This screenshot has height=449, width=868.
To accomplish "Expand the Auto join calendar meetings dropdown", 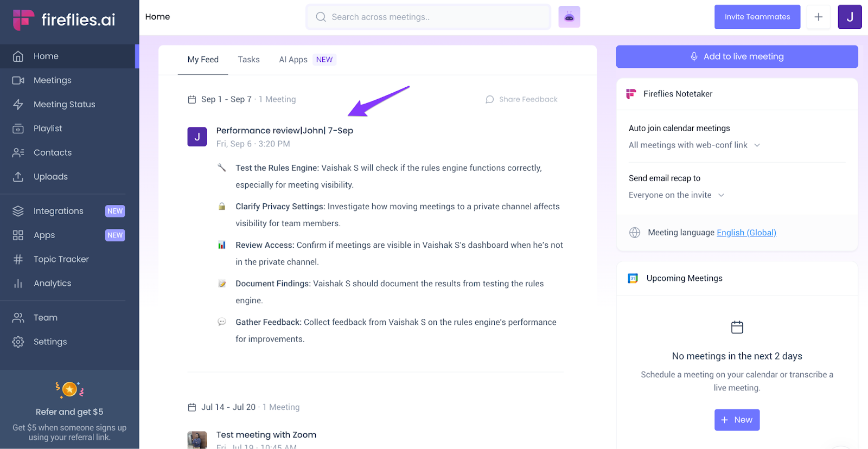I will (x=694, y=145).
